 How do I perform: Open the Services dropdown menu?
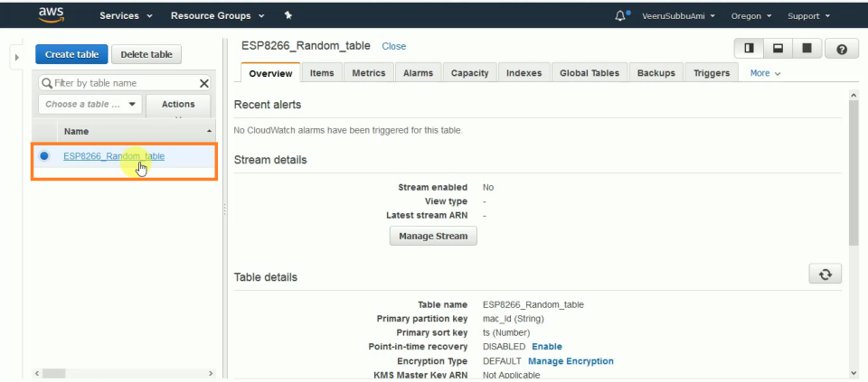(x=126, y=16)
